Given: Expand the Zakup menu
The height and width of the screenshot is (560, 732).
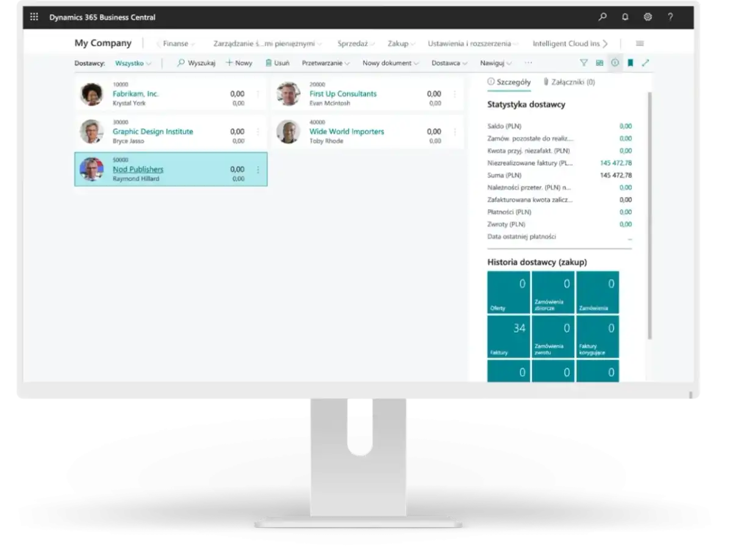Looking at the screenshot, I should coord(401,44).
